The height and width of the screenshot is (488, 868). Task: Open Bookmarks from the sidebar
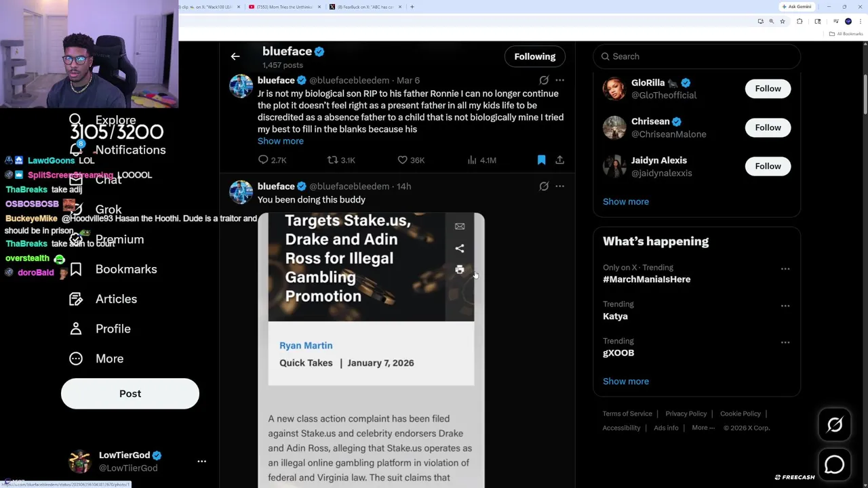click(x=113, y=269)
